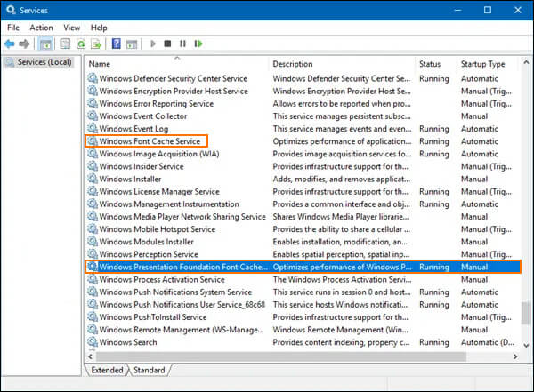The height and width of the screenshot is (392, 534).
Task: Select Windows Process Activation Service row
Action: pos(303,279)
